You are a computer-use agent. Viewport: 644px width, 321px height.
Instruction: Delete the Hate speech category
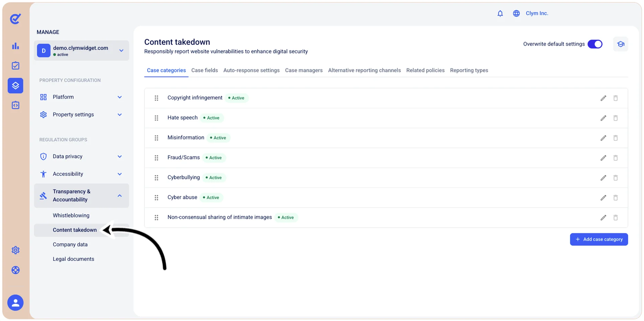point(615,118)
